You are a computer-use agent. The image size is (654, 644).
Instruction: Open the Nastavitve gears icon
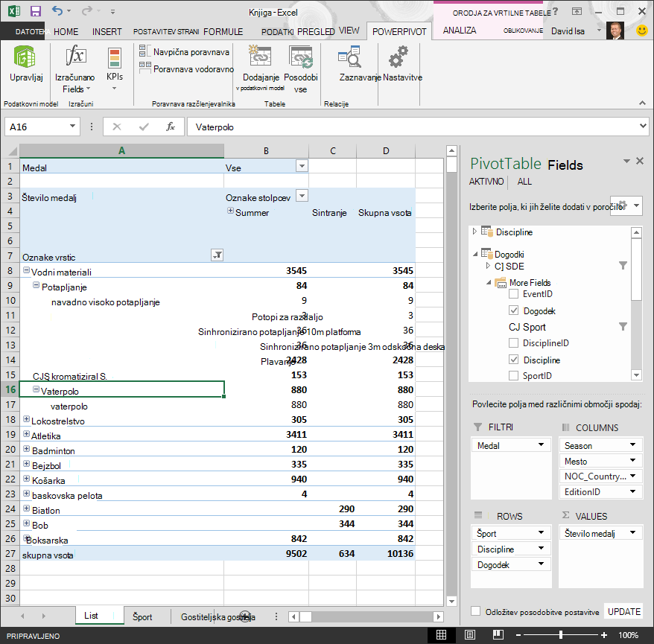click(399, 57)
